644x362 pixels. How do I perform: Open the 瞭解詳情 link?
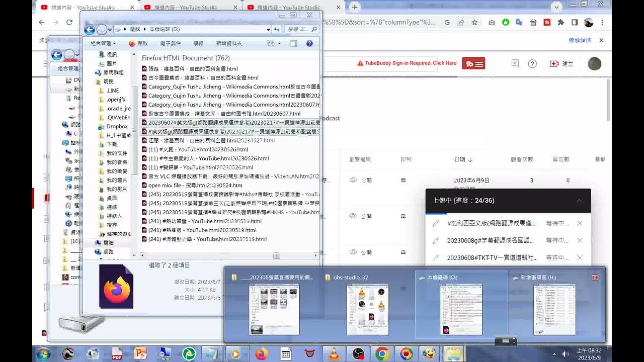click(580, 40)
